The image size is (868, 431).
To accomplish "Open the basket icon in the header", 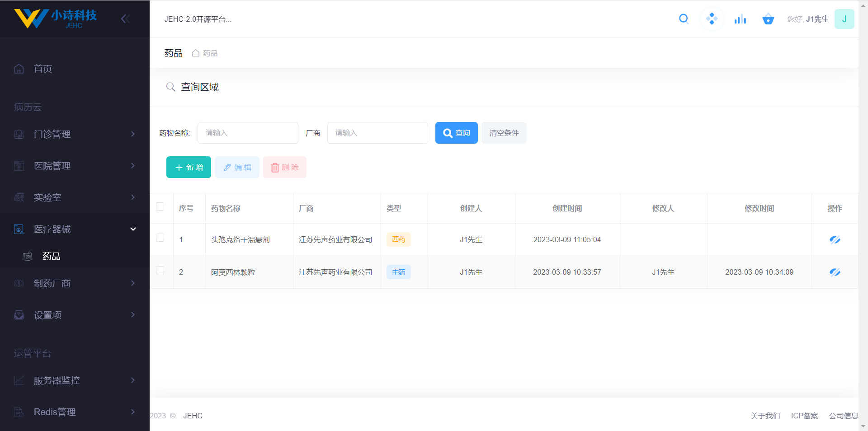I will tap(768, 19).
